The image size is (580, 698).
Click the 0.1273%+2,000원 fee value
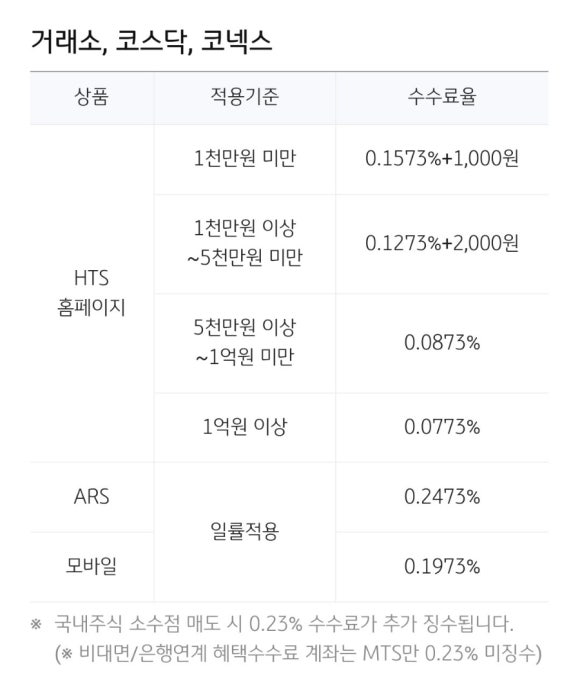pyautogui.click(x=442, y=243)
